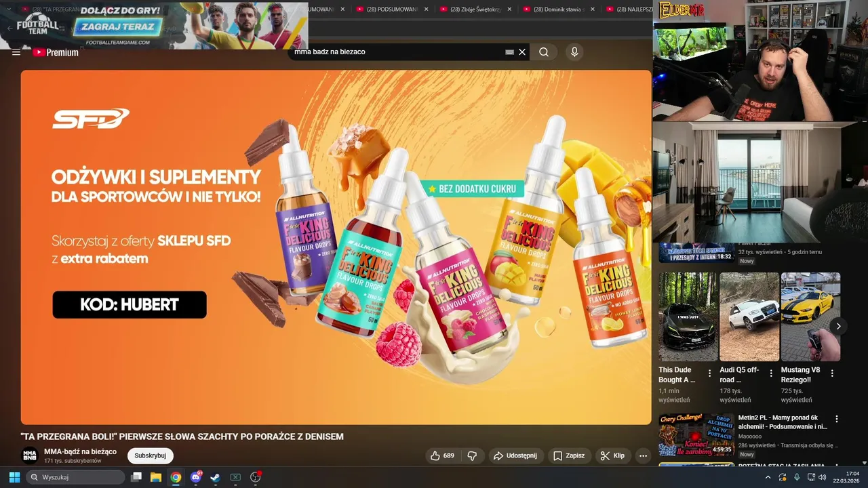
Task: Open options for Audi Q5 off-road short
Action: point(771,373)
